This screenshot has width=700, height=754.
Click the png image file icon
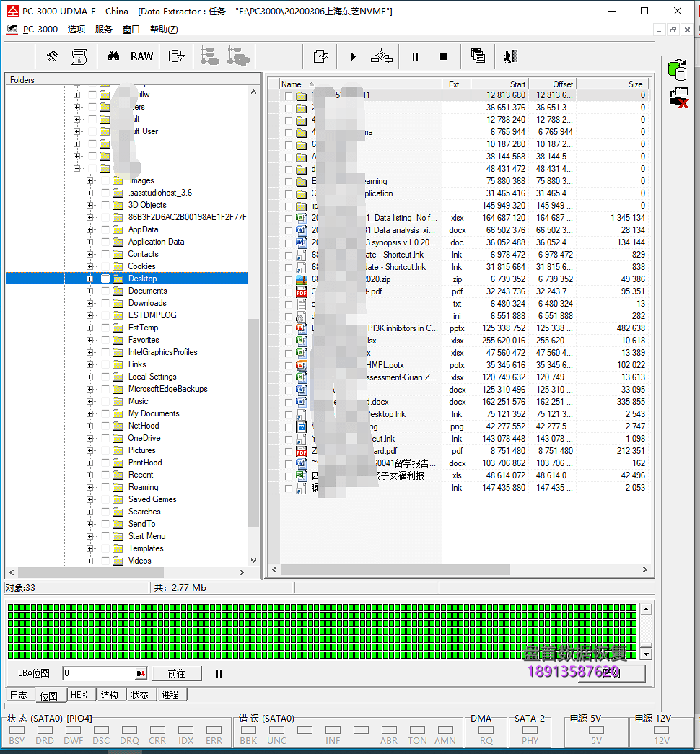(x=302, y=426)
